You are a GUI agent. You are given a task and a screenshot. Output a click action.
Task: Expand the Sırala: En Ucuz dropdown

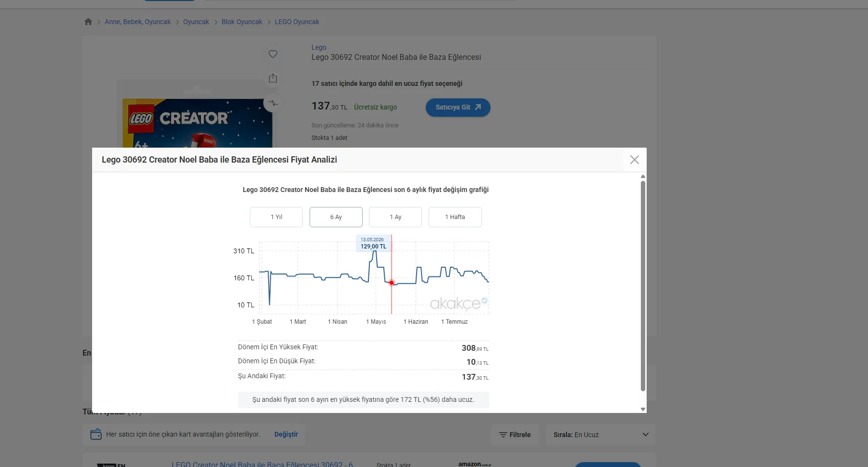point(601,435)
